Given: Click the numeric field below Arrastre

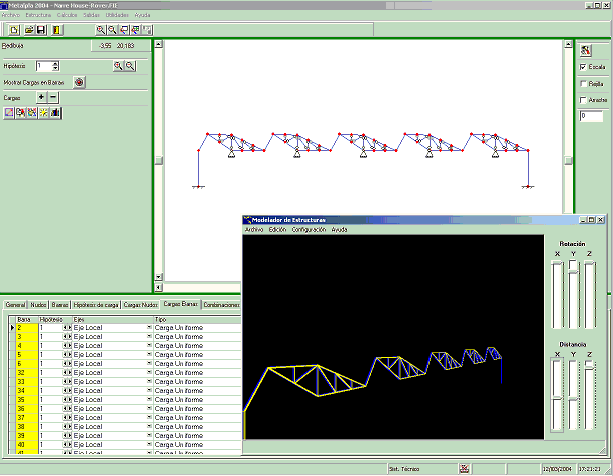Looking at the screenshot, I should 589,117.
